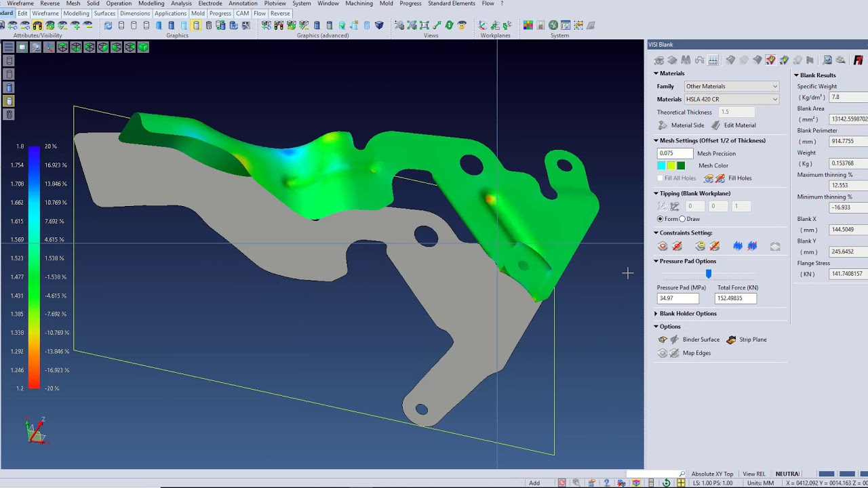Click Absolute XY Top in status bar
Image resolution: width=868 pixels, height=488 pixels.
click(712, 474)
